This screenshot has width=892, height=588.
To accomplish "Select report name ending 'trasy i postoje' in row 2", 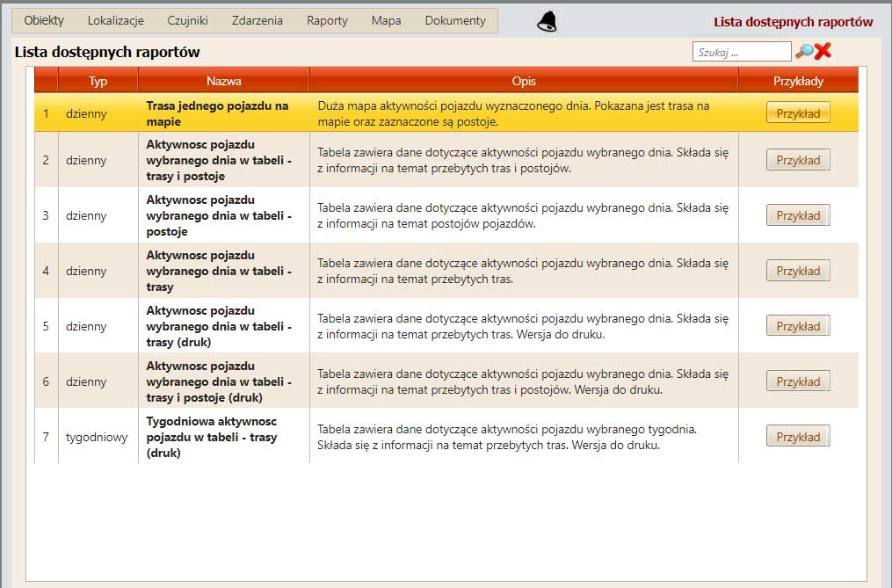I will tap(219, 160).
